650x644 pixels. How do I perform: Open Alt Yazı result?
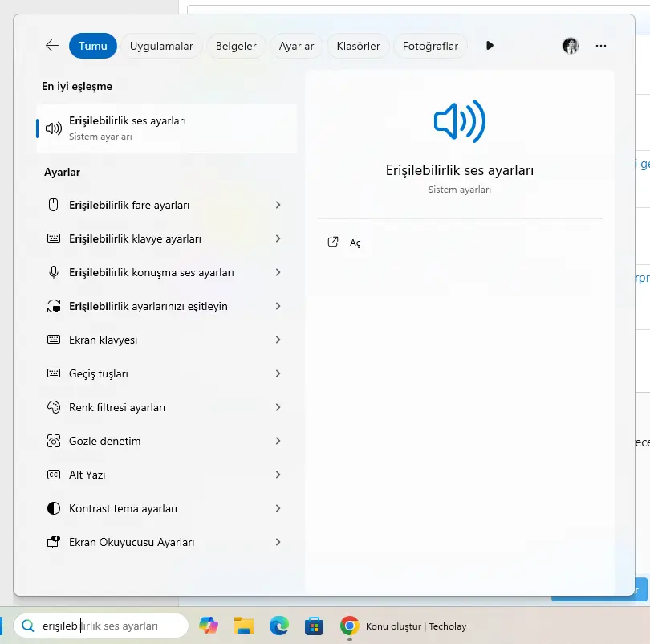click(167, 475)
